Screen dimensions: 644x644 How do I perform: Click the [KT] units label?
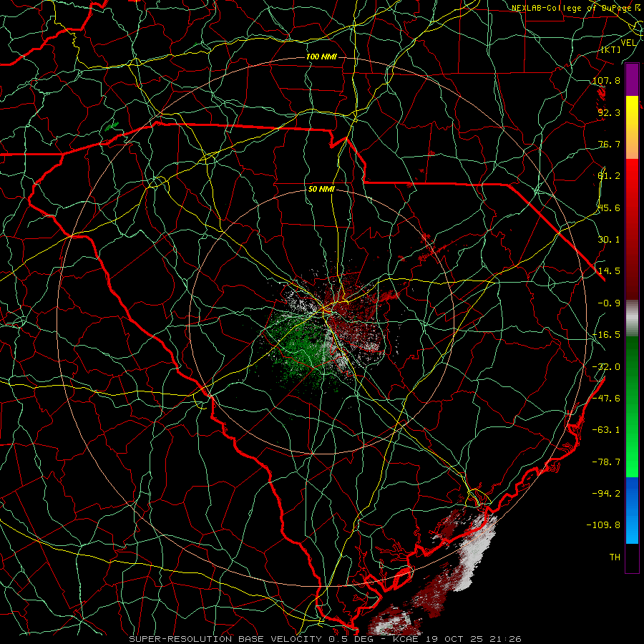tap(611, 49)
